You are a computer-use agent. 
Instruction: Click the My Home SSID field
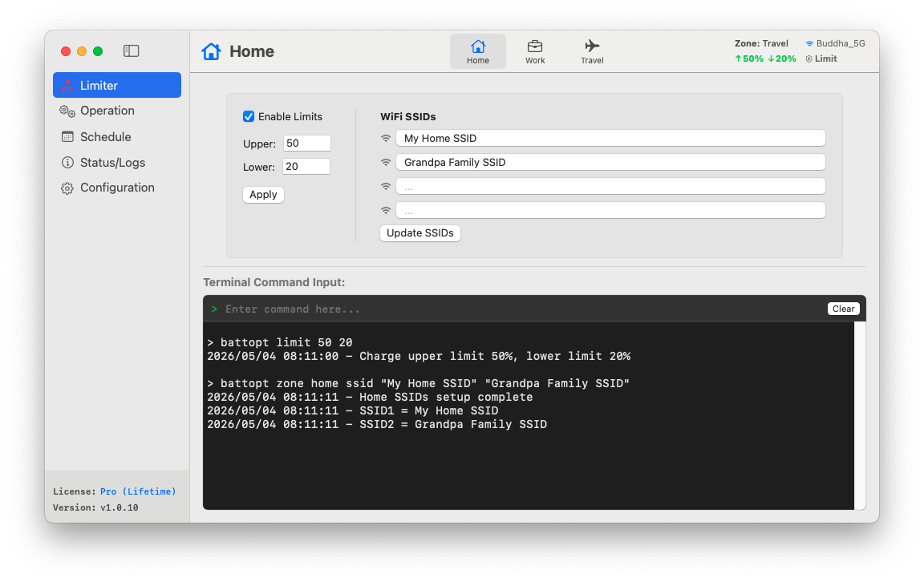(x=610, y=139)
